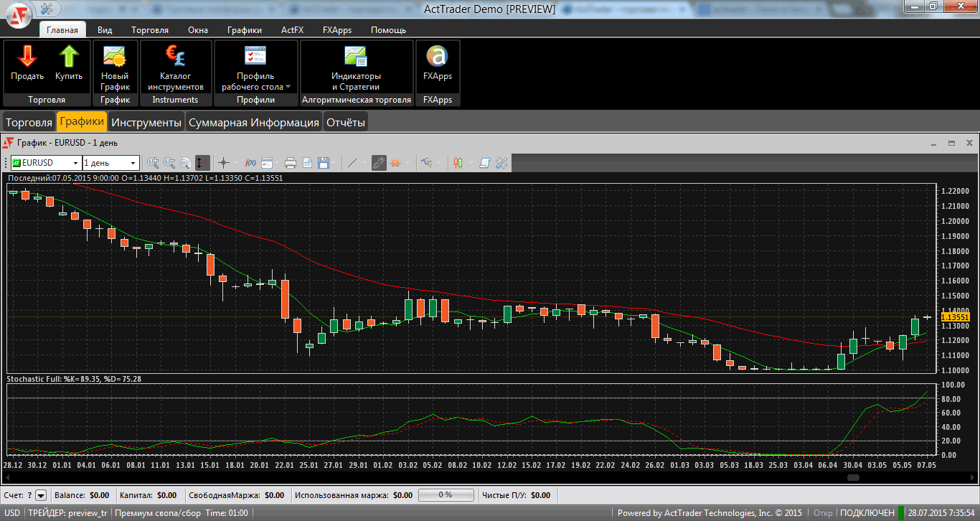Add an indicator via f(x) icon
Screen dimensions: 980x521
tap(250, 163)
